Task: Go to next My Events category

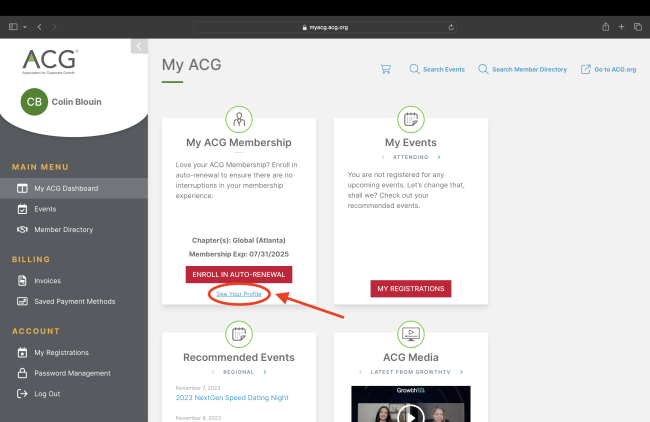Action: tap(439, 157)
